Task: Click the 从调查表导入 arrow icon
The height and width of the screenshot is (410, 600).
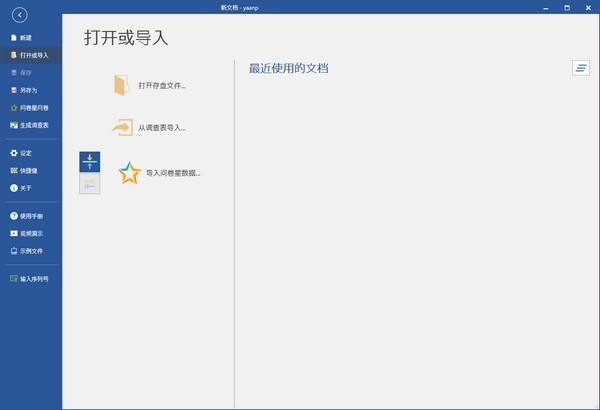Action: 121,128
